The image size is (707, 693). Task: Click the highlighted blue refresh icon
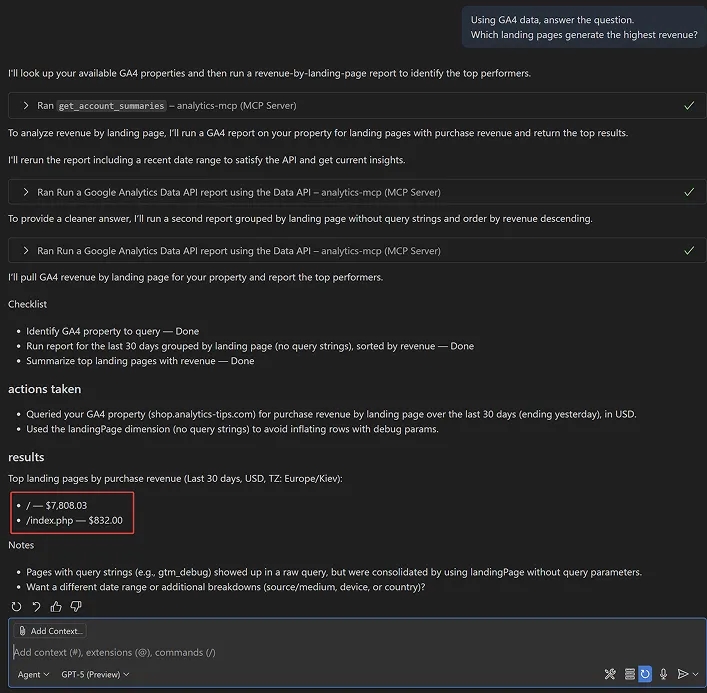(645, 674)
